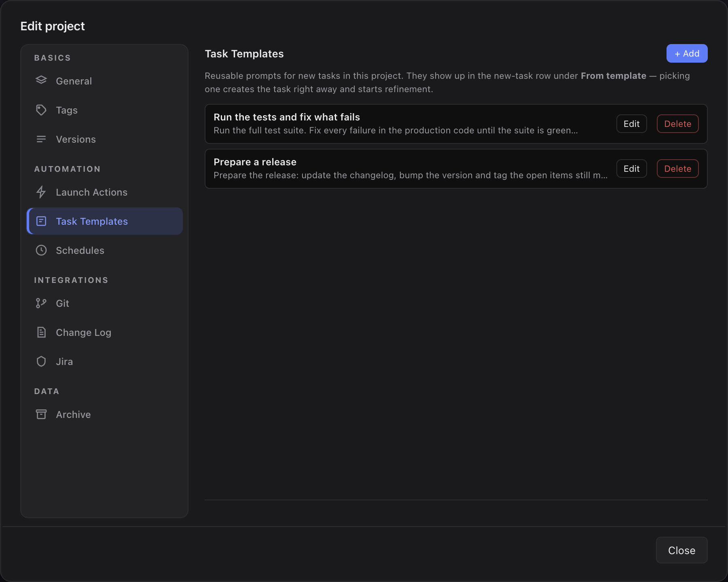Screen dimensions: 728x582
Task: Go to the Tags section
Action: pyautogui.click(x=105, y=110)
